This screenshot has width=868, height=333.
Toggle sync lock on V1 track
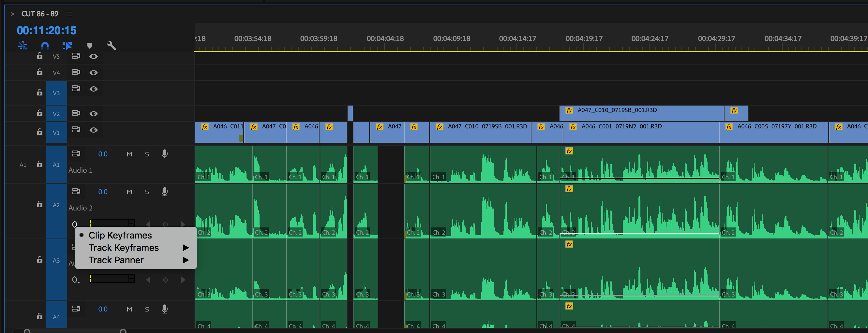point(76,129)
